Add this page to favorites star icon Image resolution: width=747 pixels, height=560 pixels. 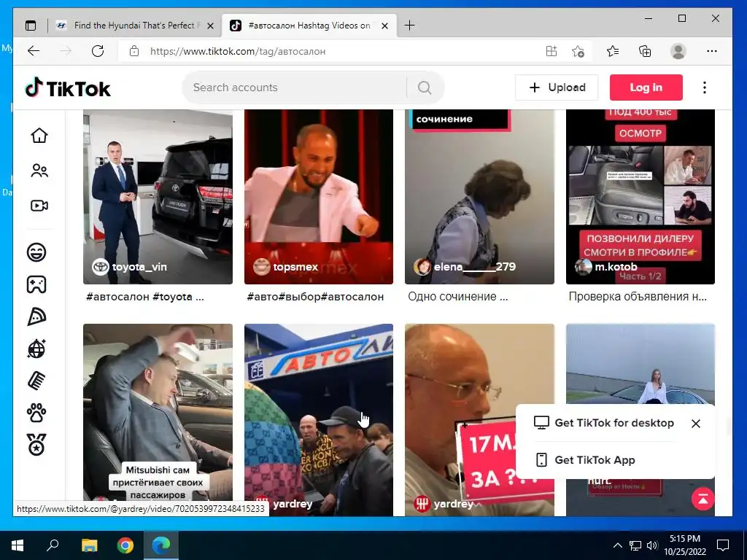point(578,51)
